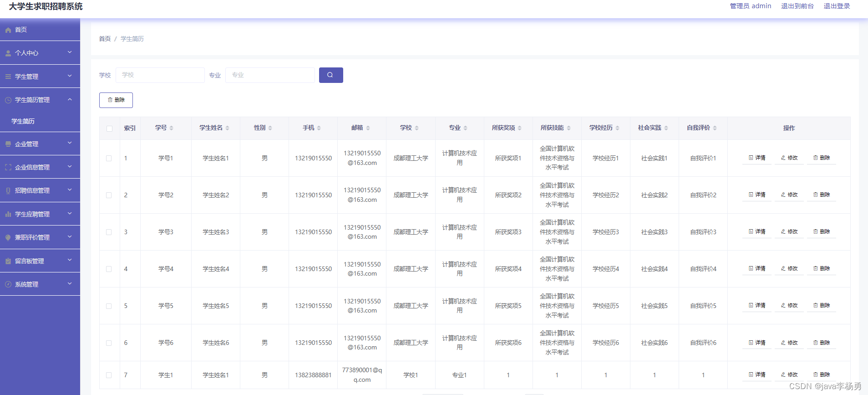Expand the 兼职评价管理 menu chevron
This screenshot has width=868, height=395.
pyautogui.click(x=70, y=236)
